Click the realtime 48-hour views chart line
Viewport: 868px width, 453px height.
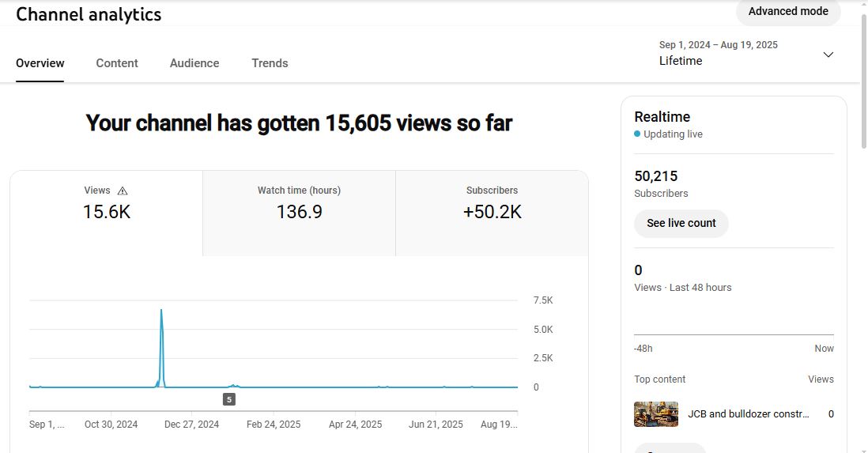click(x=734, y=334)
